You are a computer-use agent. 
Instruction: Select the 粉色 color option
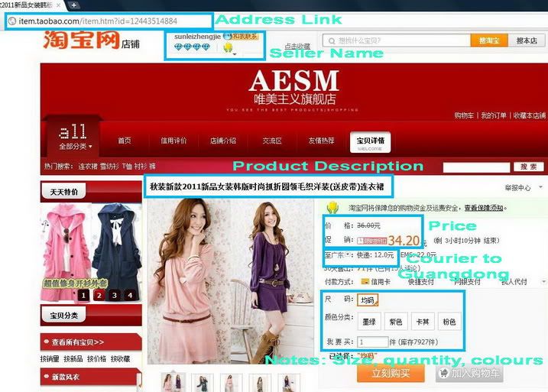(x=448, y=322)
